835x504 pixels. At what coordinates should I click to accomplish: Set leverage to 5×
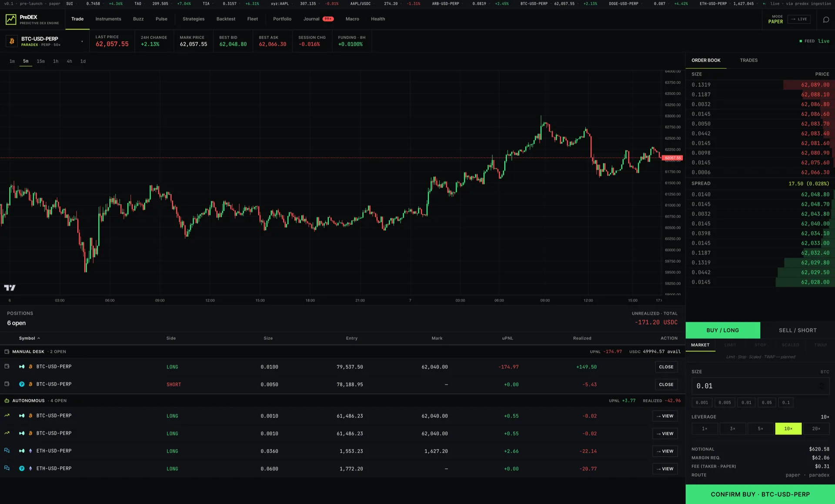coord(760,429)
